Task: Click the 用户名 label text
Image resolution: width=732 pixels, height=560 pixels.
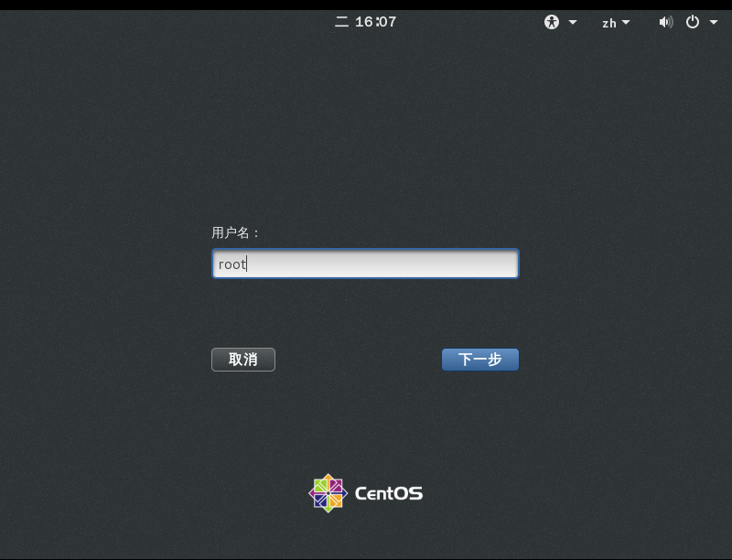Action: tap(235, 232)
